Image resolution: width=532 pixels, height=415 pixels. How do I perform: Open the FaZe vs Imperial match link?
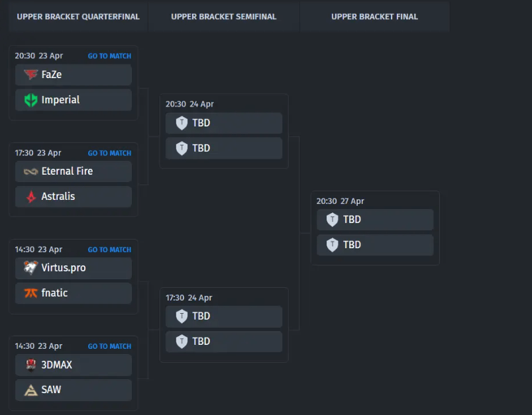point(109,56)
